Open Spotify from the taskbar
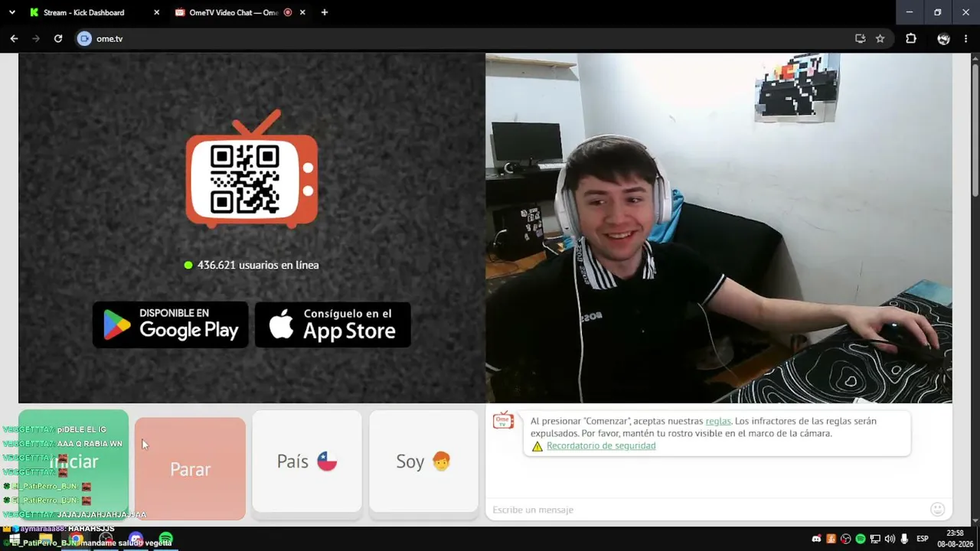The height and width of the screenshot is (551, 980). coord(166,540)
